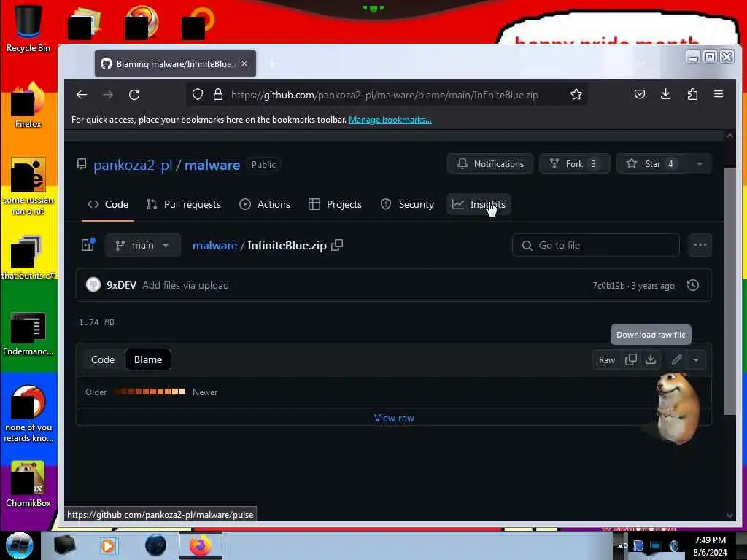
Task: Open the Actions tab
Action: click(x=265, y=204)
